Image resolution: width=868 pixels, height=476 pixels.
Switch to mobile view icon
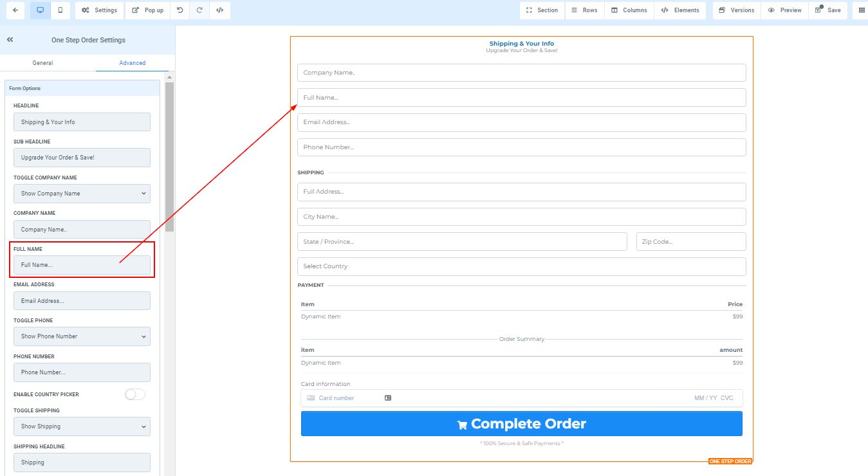pos(60,10)
